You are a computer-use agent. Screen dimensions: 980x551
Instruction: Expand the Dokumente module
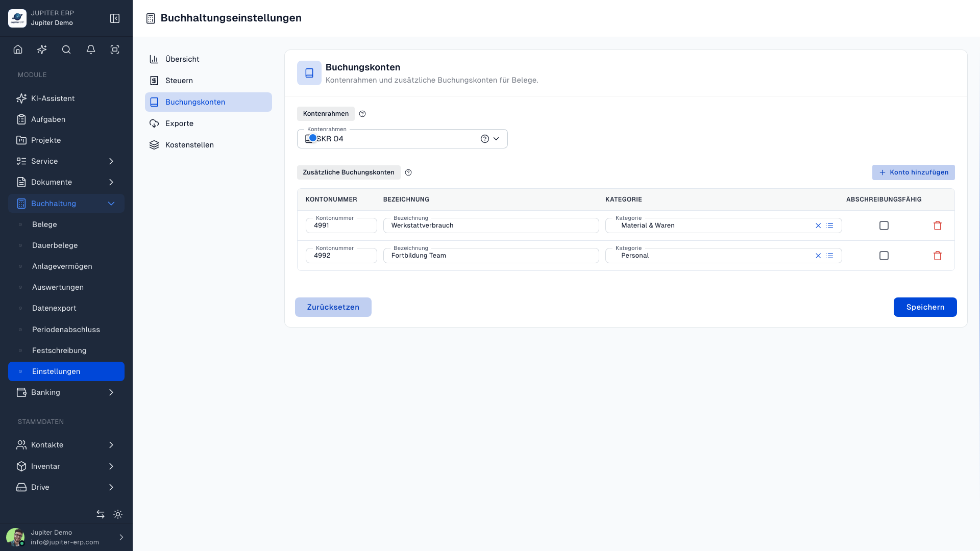[x=66, y=182]
